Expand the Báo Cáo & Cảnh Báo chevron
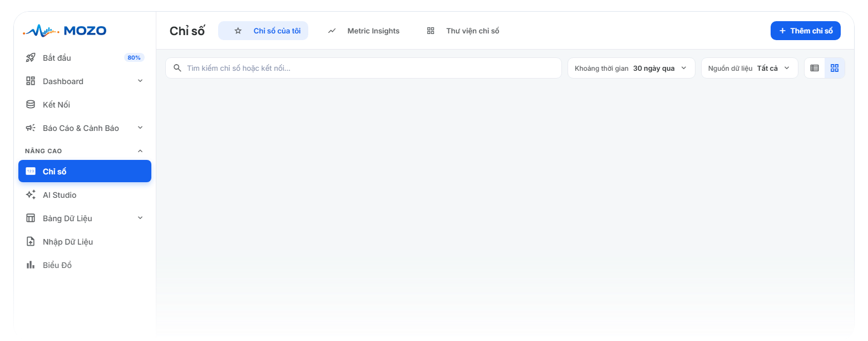Screen dimensions: 868x341 [140, 128]
